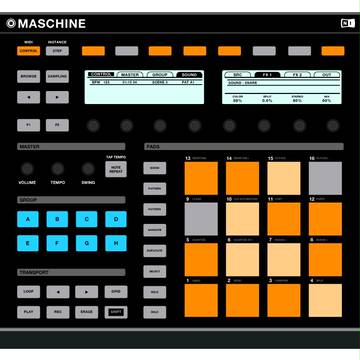Screen dimensions: 360x360
Task: Adjust the TEMPO knob
Action: pos(58,169)
